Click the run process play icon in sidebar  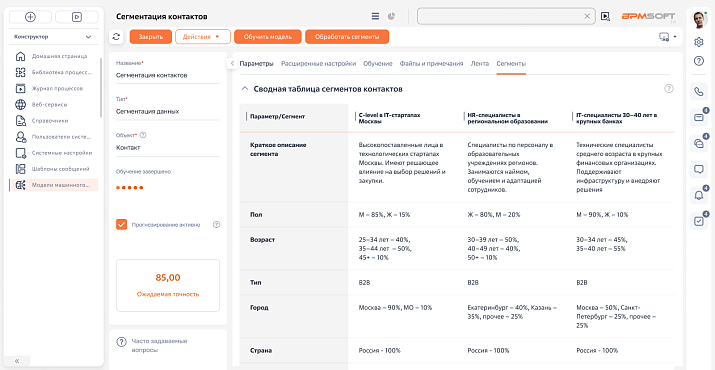point(77,16)
